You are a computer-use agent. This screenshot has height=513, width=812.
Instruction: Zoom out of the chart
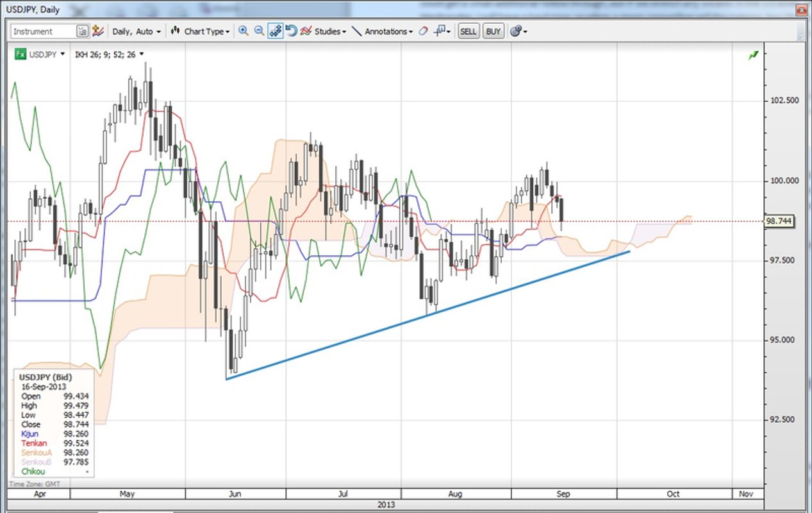click(x=259, y=31)
